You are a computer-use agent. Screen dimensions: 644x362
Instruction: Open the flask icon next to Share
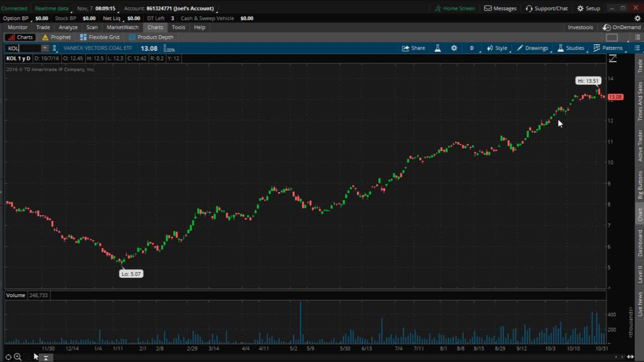pos(438,48)
